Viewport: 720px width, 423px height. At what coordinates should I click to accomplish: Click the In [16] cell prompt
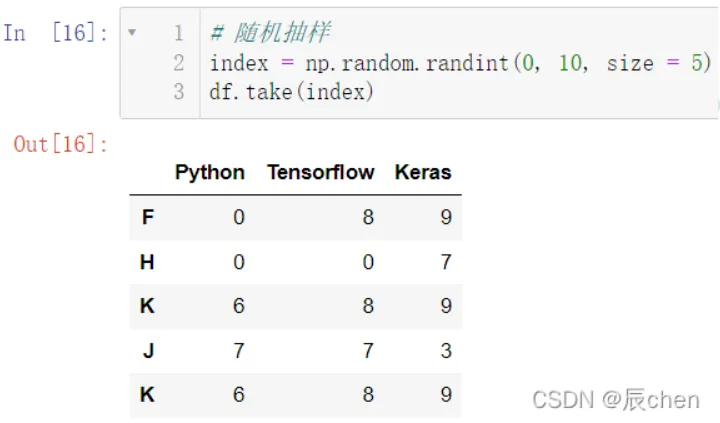click(56, 33)
